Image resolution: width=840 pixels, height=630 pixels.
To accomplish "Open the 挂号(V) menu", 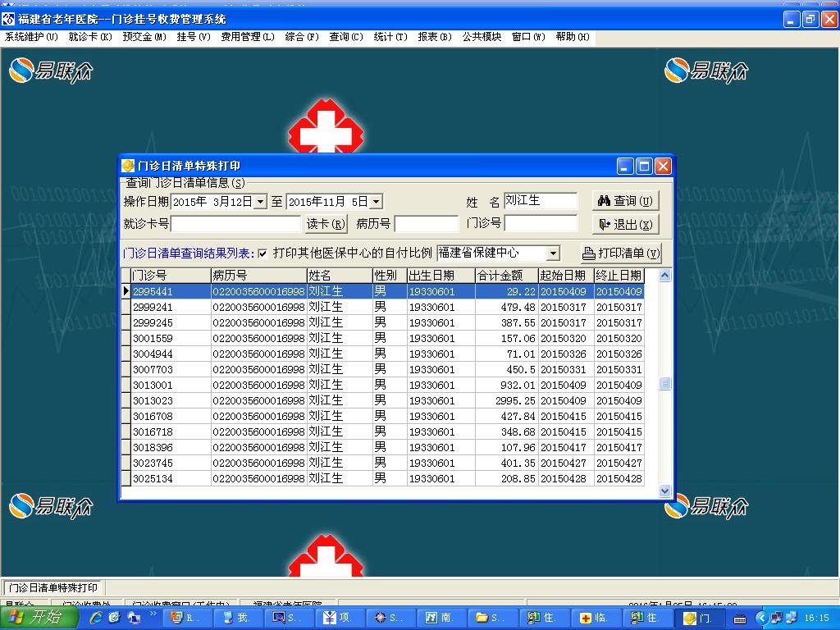I will pyautogui.click(x=194, y=36).
